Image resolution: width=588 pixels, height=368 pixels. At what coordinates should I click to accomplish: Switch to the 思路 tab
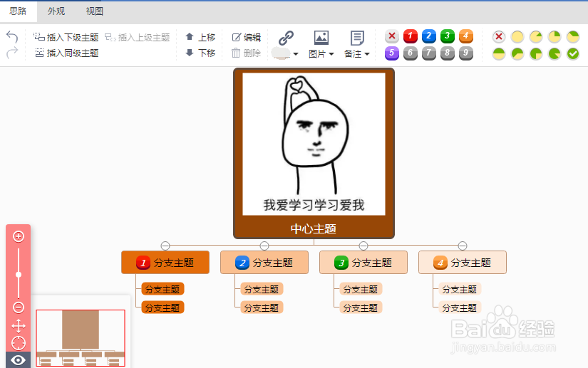point(18,11)
